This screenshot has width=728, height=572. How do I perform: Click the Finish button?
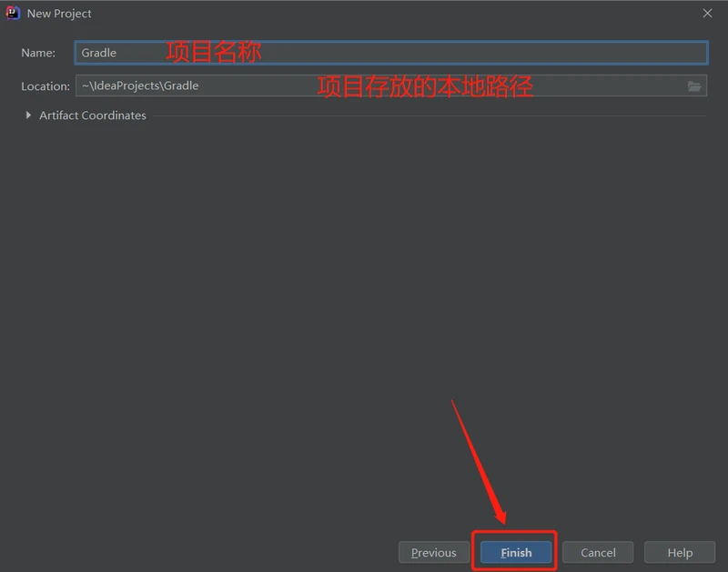516,552
